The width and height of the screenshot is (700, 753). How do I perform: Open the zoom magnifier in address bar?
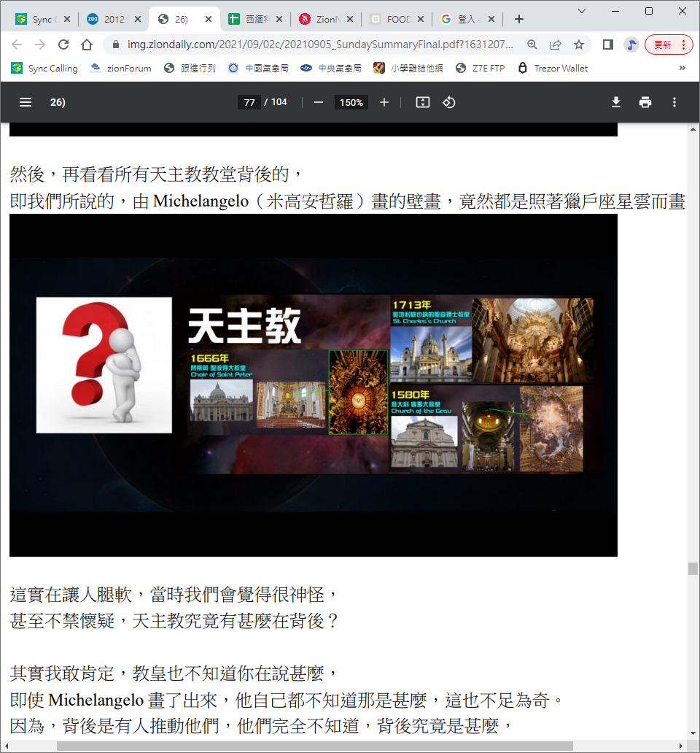[532, 45]
